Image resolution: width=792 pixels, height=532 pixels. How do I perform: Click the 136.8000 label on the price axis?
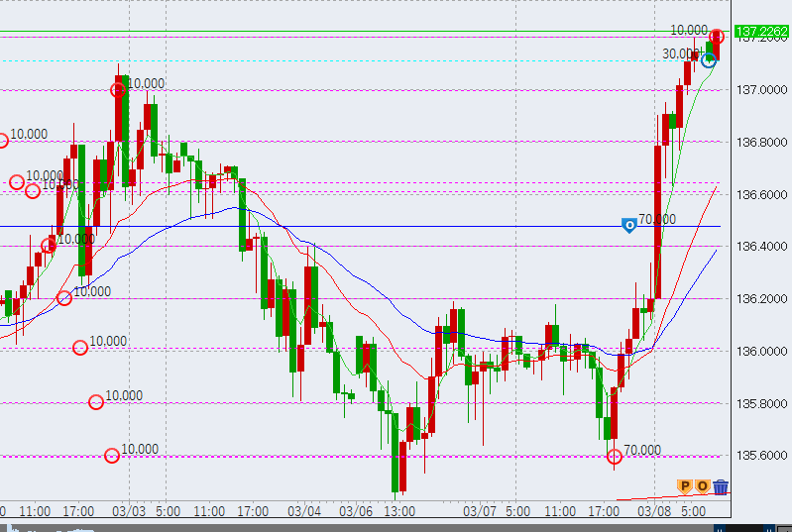point(761,142)
